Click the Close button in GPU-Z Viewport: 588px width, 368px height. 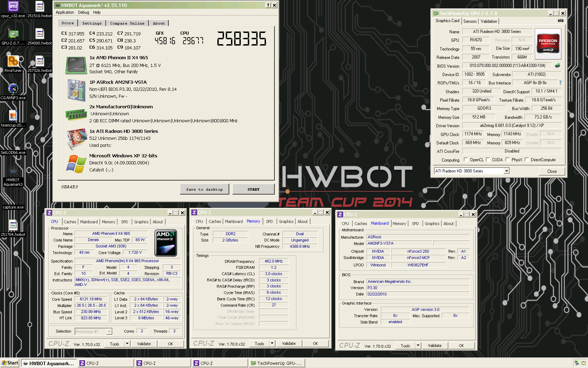(552, 171)
